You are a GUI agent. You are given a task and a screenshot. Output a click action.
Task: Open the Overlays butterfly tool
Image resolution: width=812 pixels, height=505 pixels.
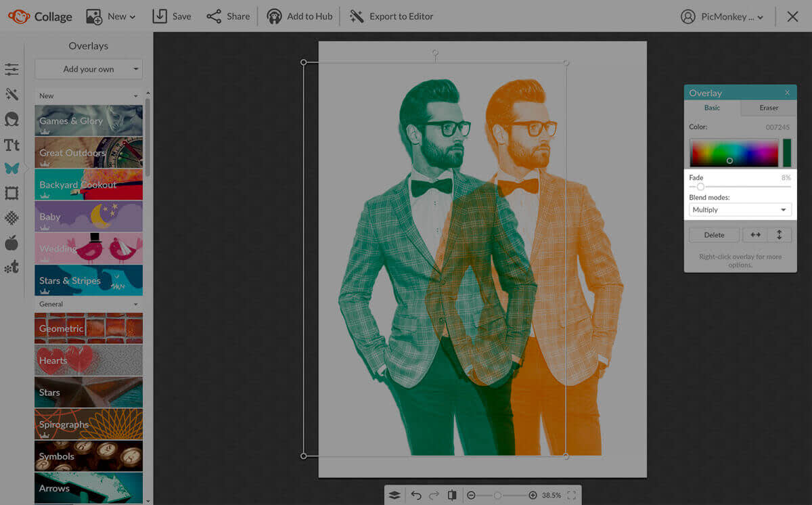(12, 169)
